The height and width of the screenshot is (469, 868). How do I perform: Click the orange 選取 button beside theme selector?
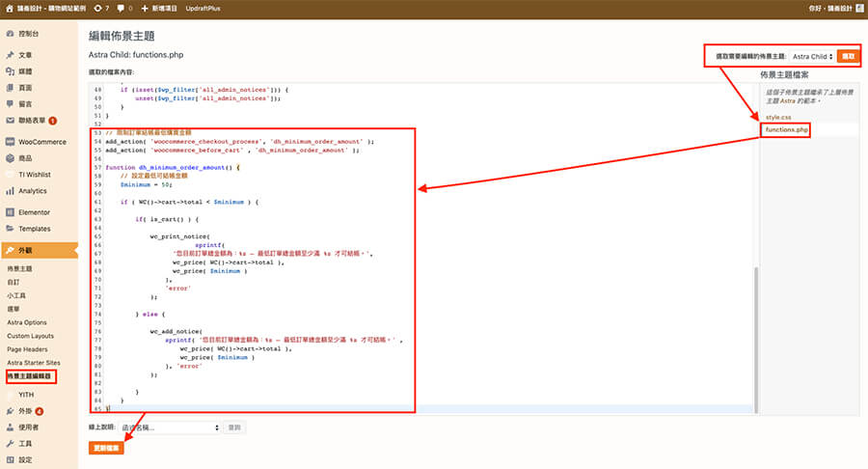click(x=849, y=57)
